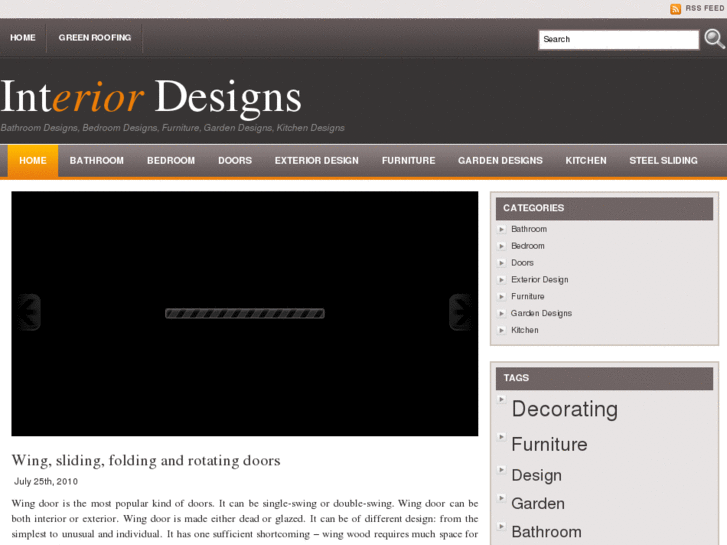This screenshot has width=727, height=545.
Task: Open the large Furniture tag
Action: click(549, 444)
